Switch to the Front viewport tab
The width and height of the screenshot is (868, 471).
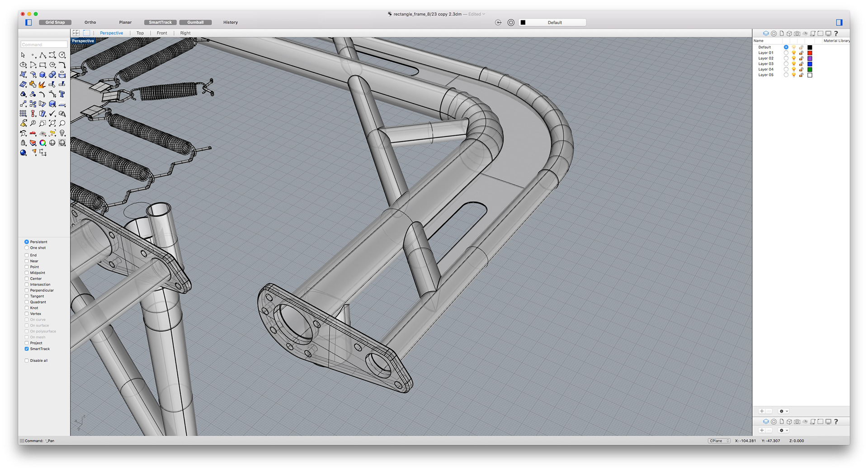(x=162, y=33)
